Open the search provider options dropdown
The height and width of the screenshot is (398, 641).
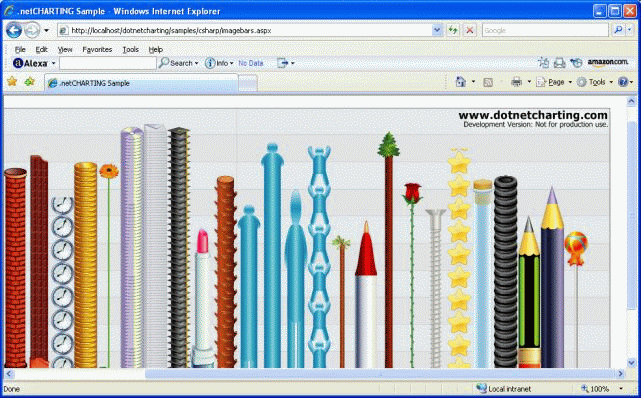[630, 30]
